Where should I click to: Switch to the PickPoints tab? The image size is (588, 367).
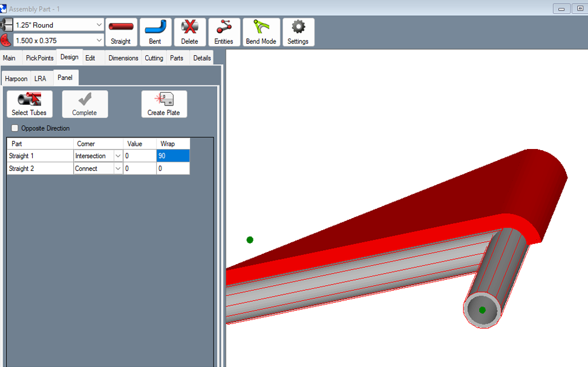[40, 58]
